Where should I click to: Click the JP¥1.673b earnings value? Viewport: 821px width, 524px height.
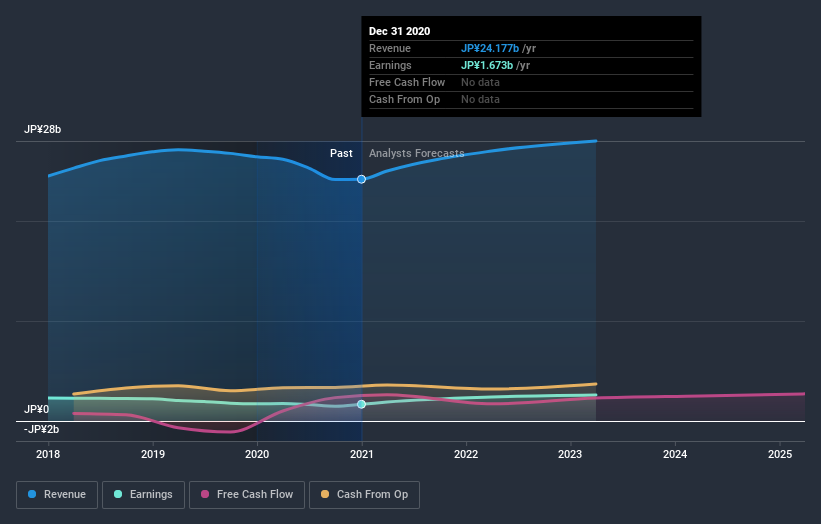click(x=487, y=65)
